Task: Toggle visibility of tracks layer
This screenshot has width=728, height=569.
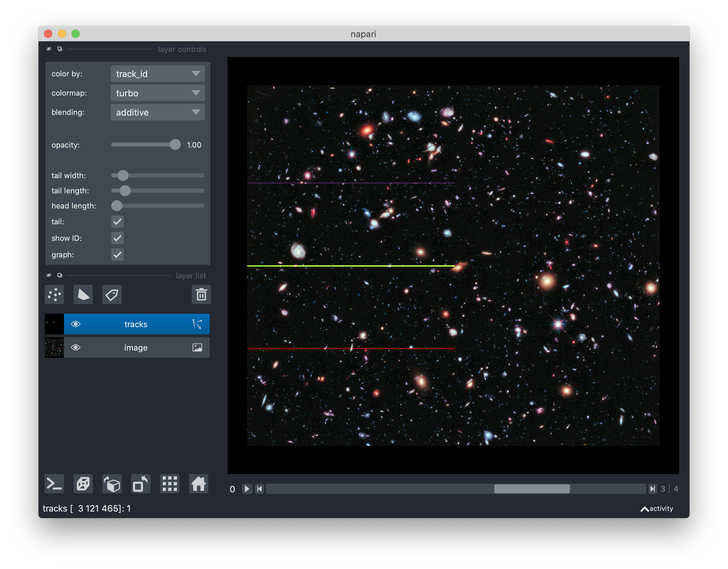Action: coord(76,324)
